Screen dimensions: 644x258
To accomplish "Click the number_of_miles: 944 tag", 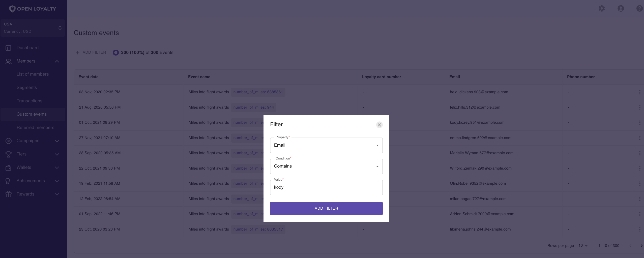I will 254,108.
